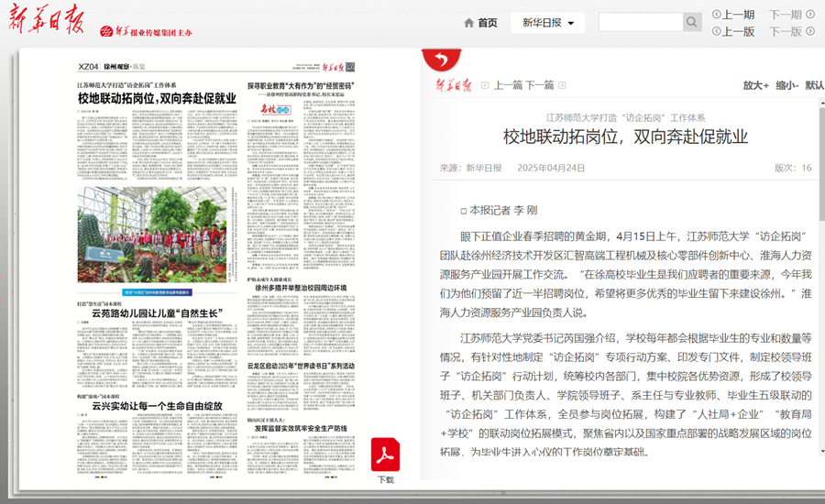
Task: Click the greenhouse photo on newspaper page
Action: click(x=158, y=233)
